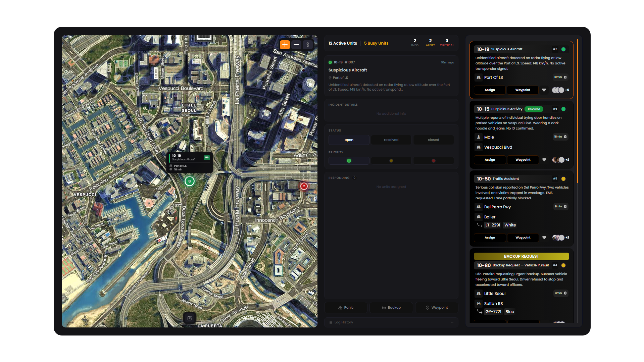The width and height of the screenshot is (644, 362).
Task: Select the red map marker numbered 2
Action: coord(304,186)
